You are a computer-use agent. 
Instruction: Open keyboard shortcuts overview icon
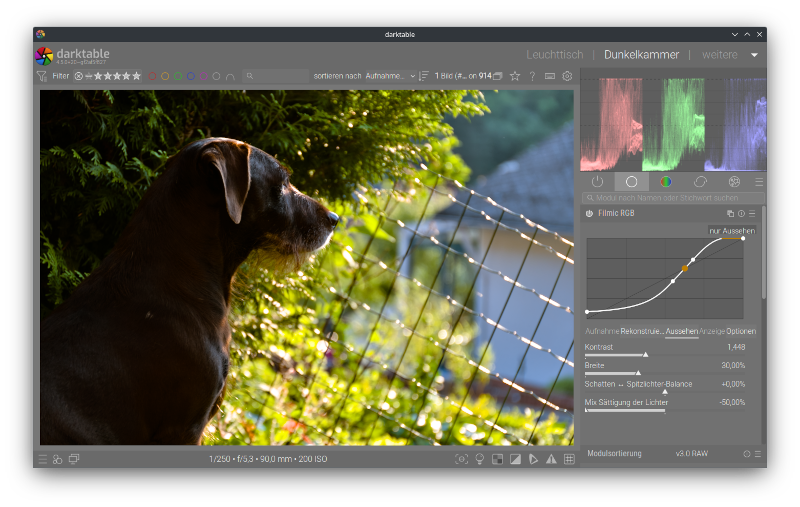tap(550, 76)
